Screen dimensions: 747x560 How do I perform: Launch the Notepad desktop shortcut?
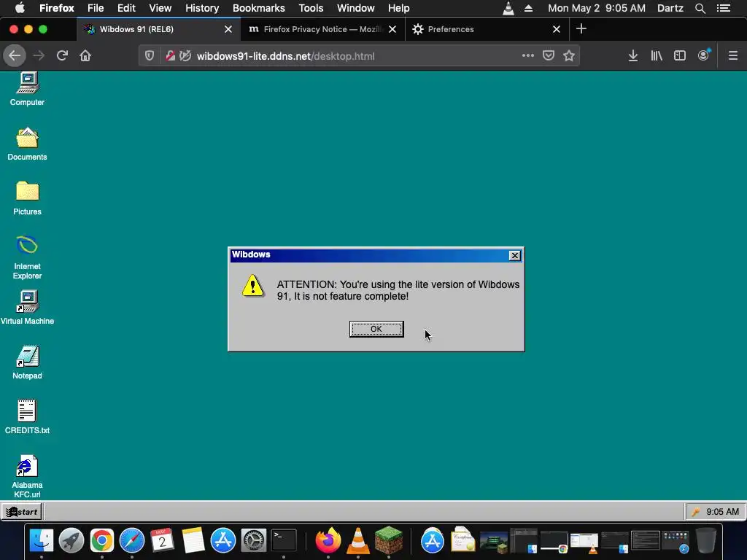(x=27, y=362)
